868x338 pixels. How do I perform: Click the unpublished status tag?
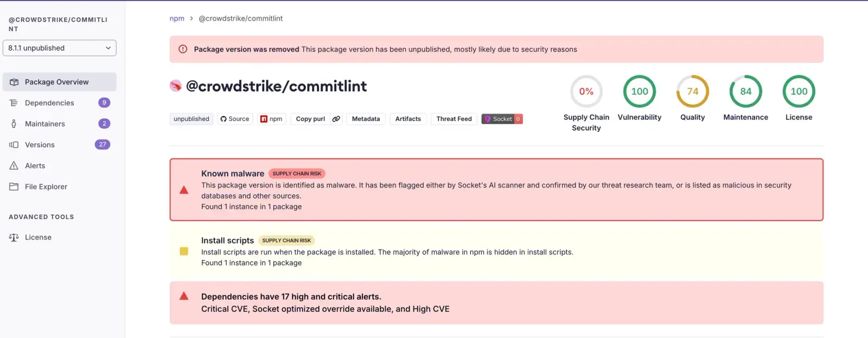pyautogui.click(x=192, y=119)
